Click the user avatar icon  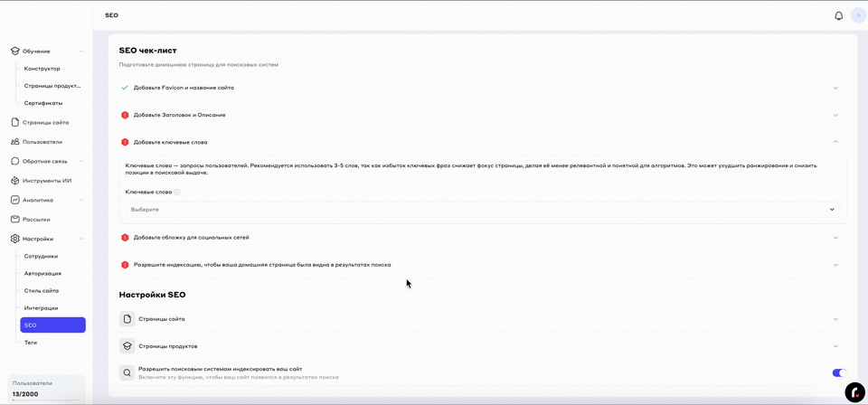[x=857, y=15]
